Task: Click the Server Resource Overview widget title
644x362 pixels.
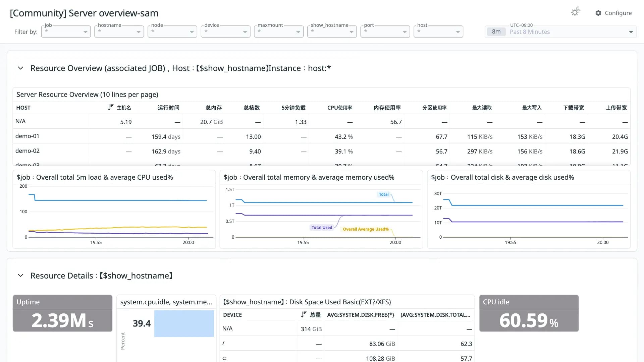Action: [x=87, y=95]
